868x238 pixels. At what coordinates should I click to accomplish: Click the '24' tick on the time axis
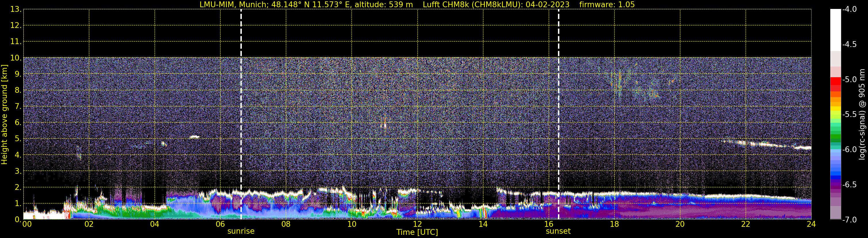[x=811, y=224]
